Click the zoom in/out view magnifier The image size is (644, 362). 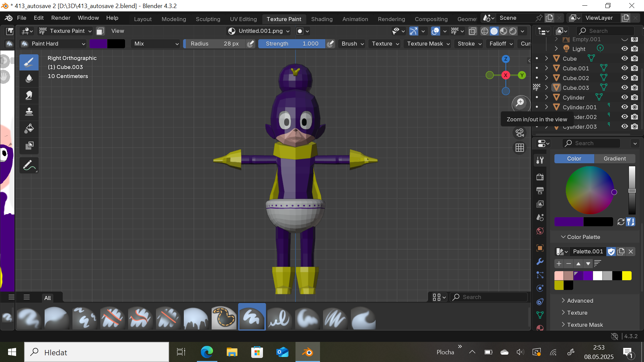(x=520, y=103)
